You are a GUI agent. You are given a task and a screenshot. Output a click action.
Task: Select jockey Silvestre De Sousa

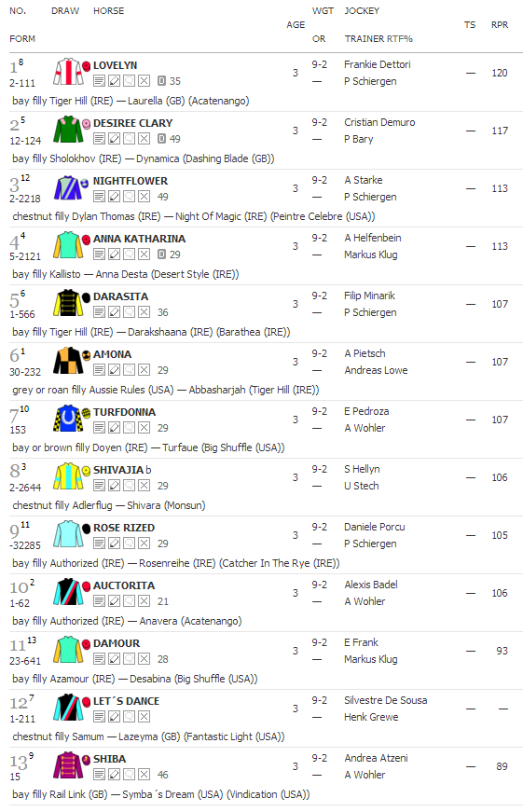pyautogui.click(x=386, y=700)
